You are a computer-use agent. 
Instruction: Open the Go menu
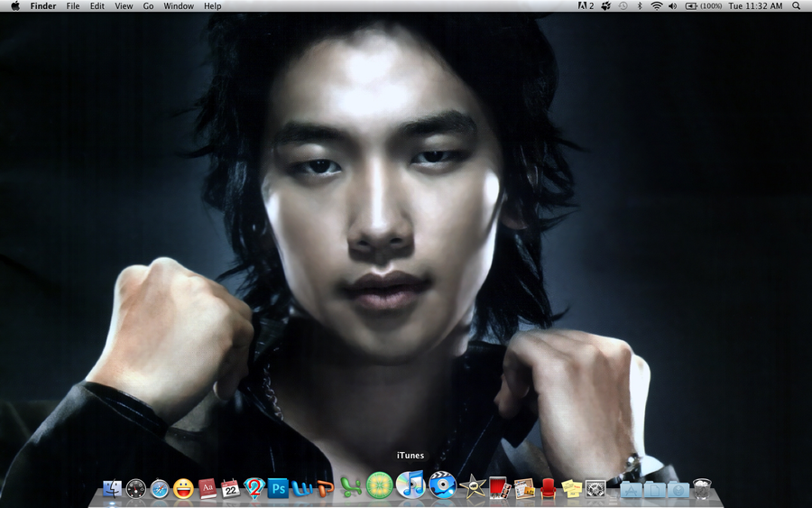point(148,6)
